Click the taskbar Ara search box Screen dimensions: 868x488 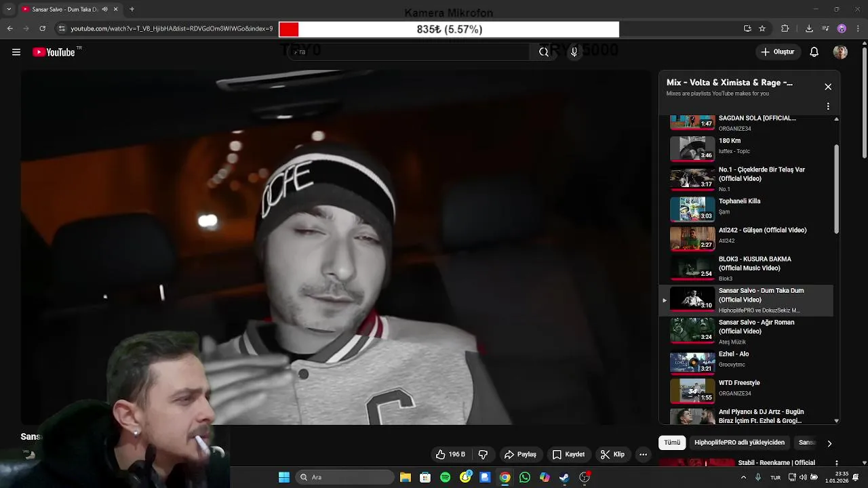click(345, 477)
